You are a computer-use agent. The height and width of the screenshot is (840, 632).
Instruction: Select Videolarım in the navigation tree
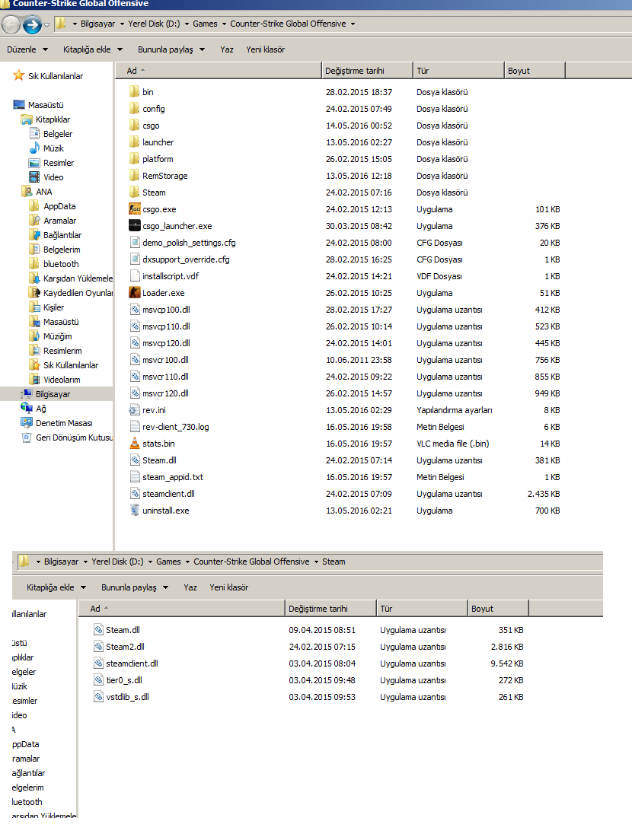pos(62,379)
